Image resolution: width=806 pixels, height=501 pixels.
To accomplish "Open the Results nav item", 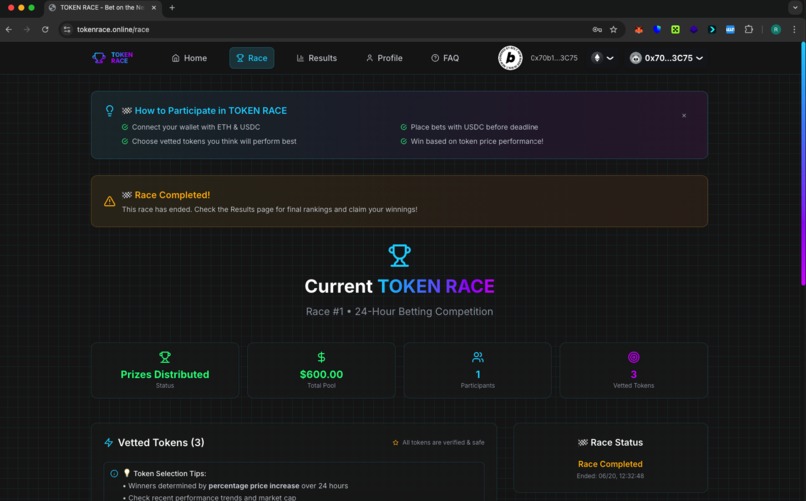I will point(317,58).
